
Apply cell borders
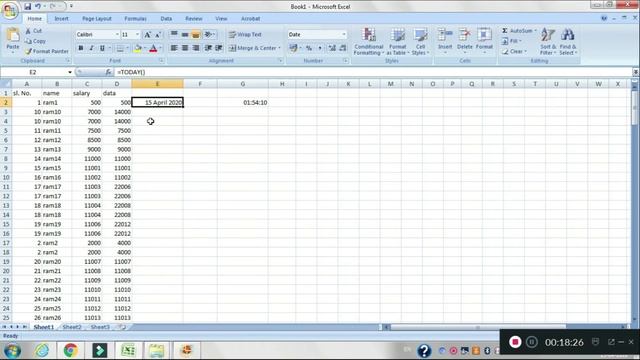[x=120, y=48]
